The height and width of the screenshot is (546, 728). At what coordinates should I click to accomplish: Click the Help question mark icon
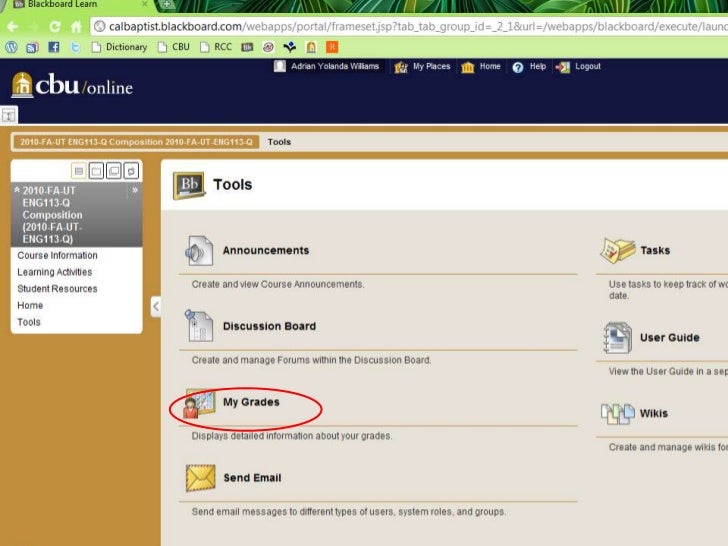point(518,67)
